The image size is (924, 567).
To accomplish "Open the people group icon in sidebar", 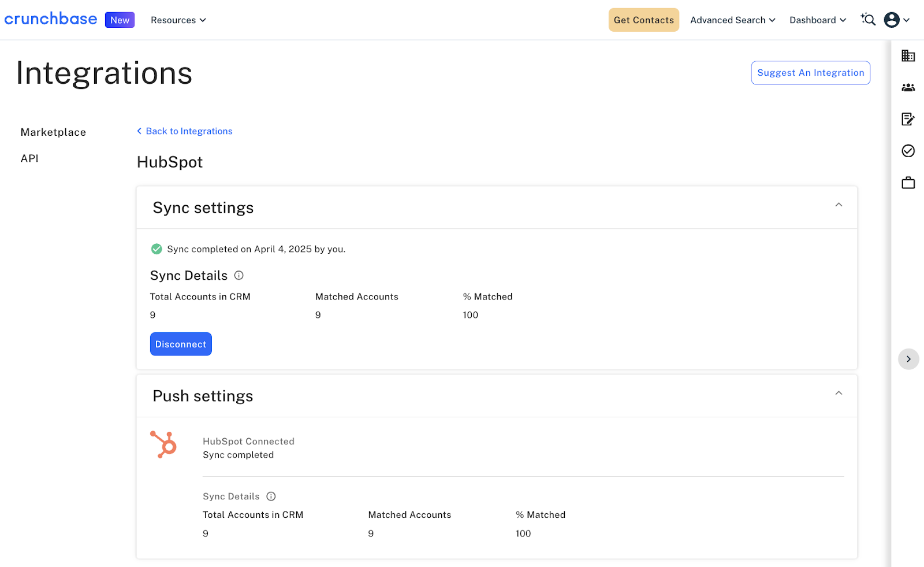I will pyautogui.click(x=908, y=87).
